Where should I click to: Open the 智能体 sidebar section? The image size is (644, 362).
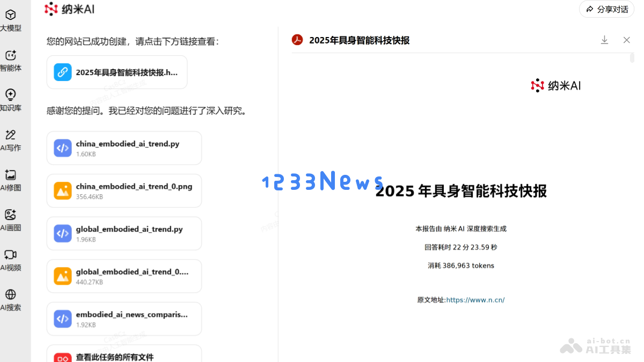tap(11, 61)
